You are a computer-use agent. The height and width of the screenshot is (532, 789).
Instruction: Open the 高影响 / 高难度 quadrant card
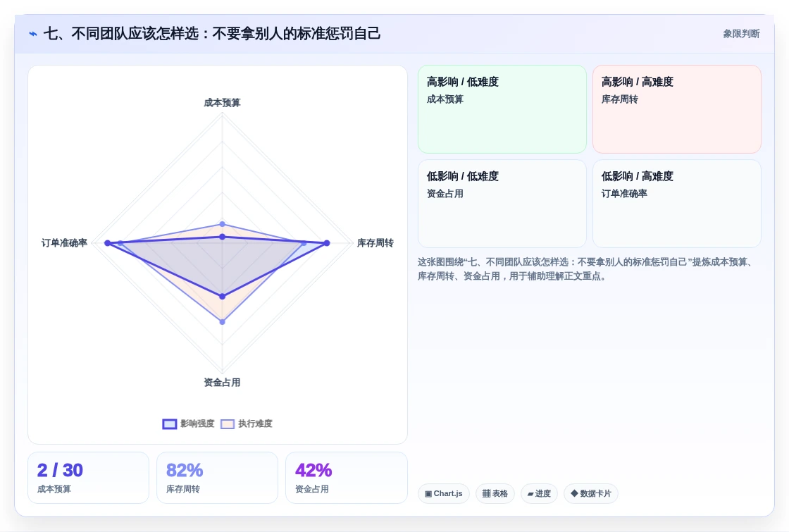tap(677, 109)
